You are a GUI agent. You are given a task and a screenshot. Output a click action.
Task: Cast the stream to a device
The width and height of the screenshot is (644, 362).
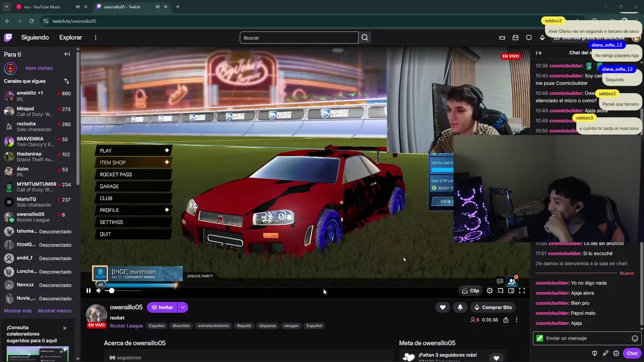(x=500, y=291)
